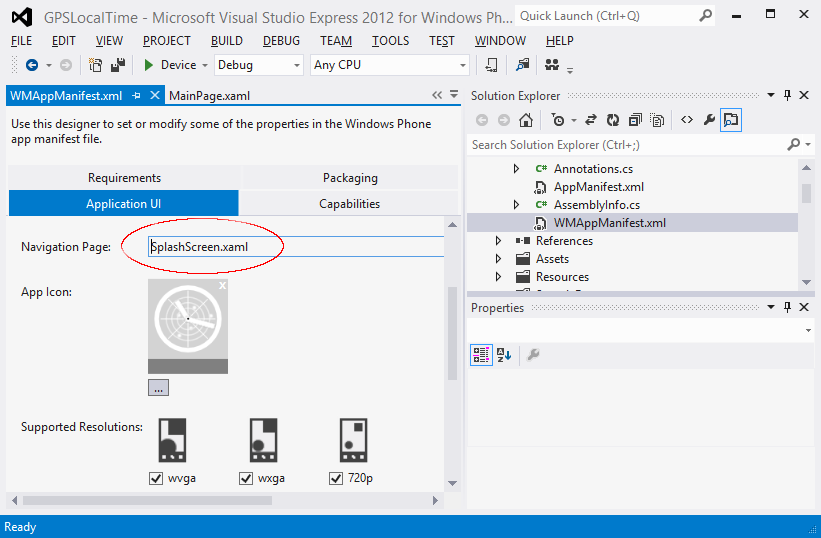Click the Solution Explorer Home icon
The width and height of the screenshot is (821, 538).
coord(526,120)
